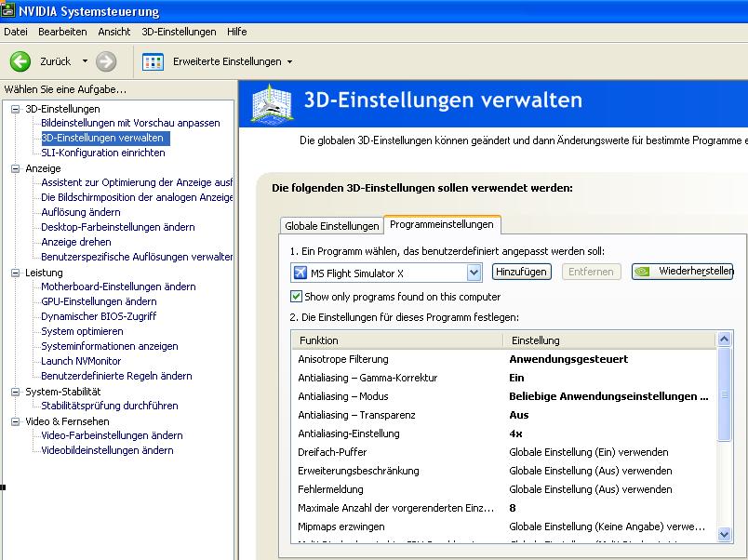This screenshot has height=560, width=748.
Task: Open Anzeige drehen
Action: pos(76,242)
